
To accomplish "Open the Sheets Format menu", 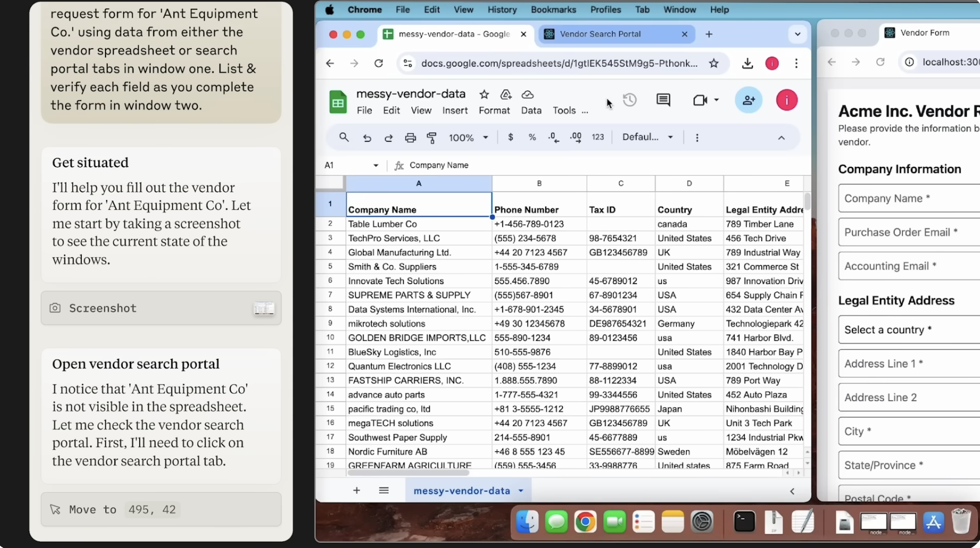I will [x=494, y=110].
